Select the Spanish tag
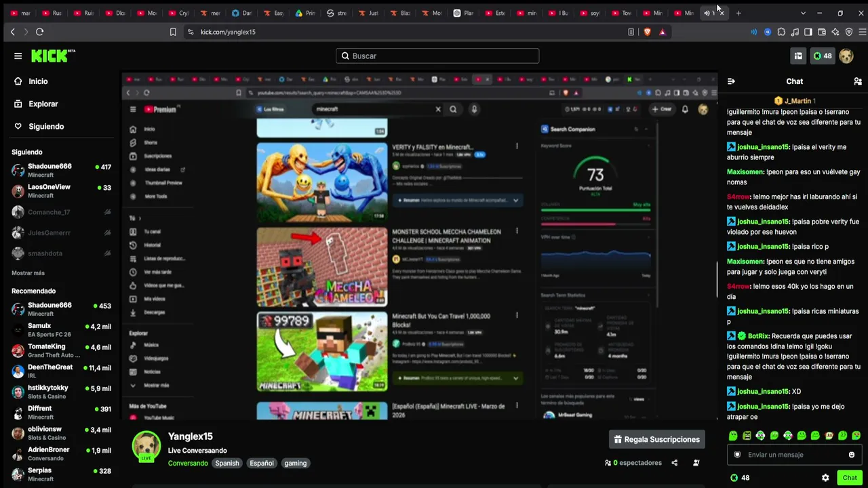Viewport: 868px width, 488px height. click(x=227, y=464)
